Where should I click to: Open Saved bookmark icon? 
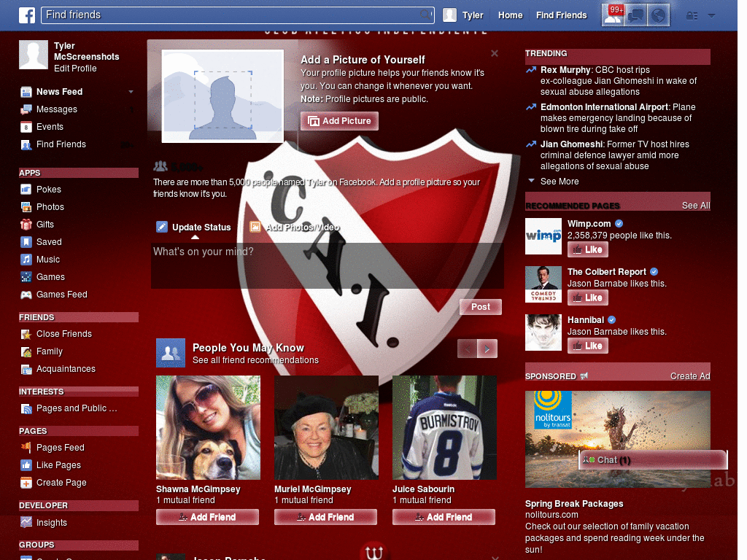[x=26, y=242]
